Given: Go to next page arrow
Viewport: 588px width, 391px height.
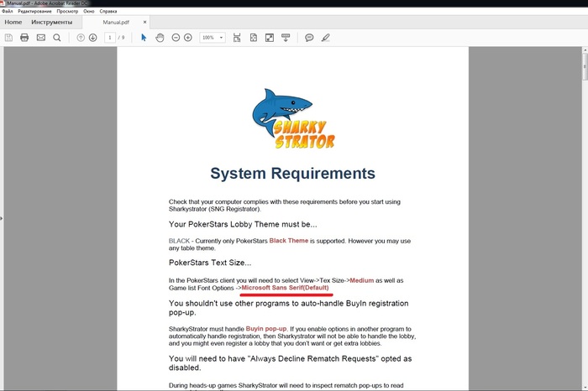Looking at the screenshot, I should [93, 38].
